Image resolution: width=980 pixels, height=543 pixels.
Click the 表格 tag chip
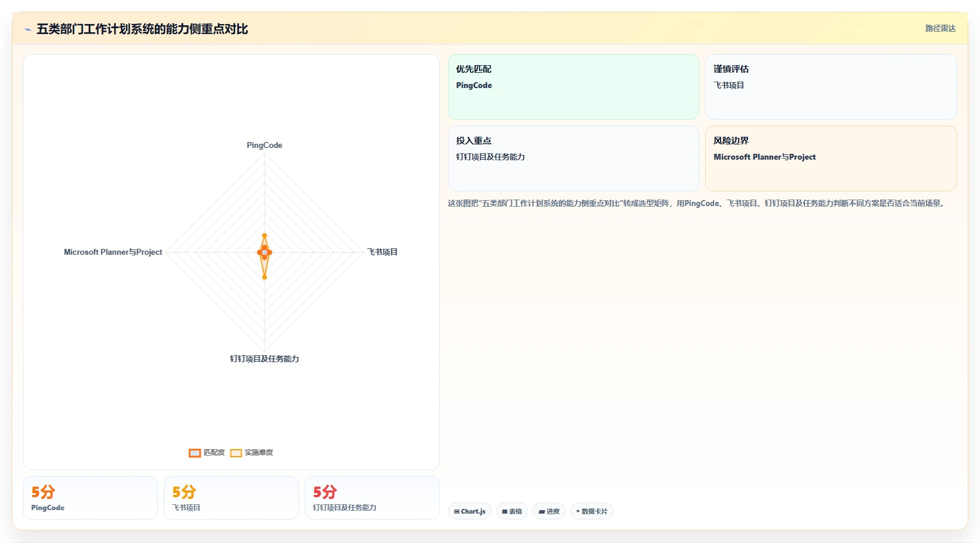[x=512, y=511]
